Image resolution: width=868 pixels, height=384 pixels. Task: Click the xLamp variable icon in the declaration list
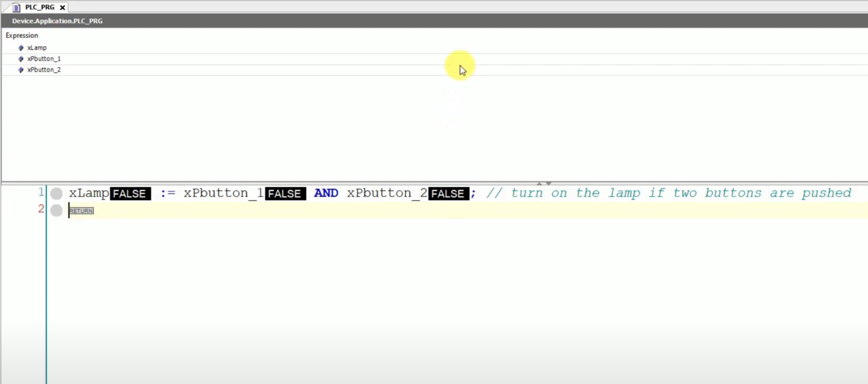click(x=21, y=48)
